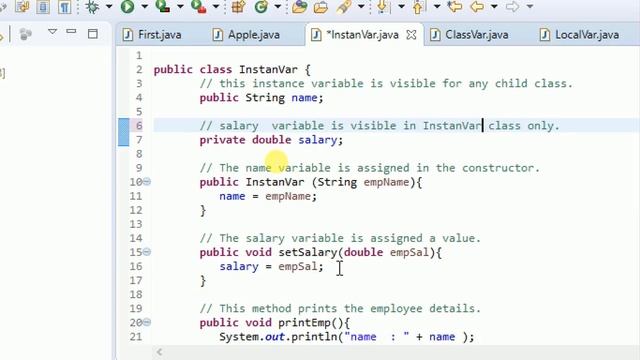This screenshot has width=640, height=360.
Task: Open the External Tools dropdown arrow
Action: (216, 7)
